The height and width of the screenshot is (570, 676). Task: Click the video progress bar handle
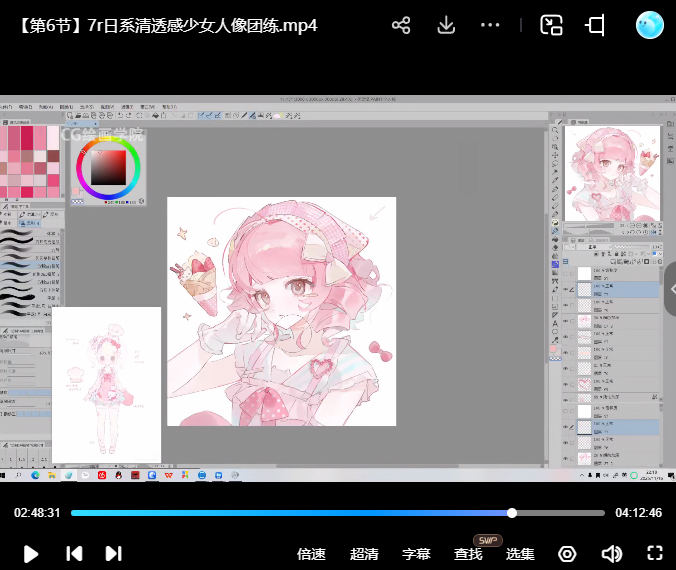coord(512,513)
